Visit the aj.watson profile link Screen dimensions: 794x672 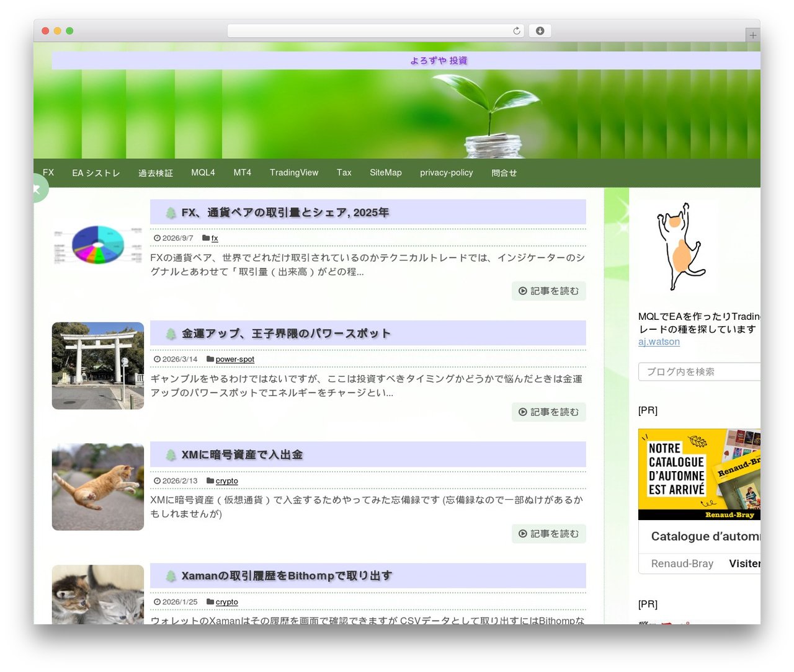click(x=659, y=342)
